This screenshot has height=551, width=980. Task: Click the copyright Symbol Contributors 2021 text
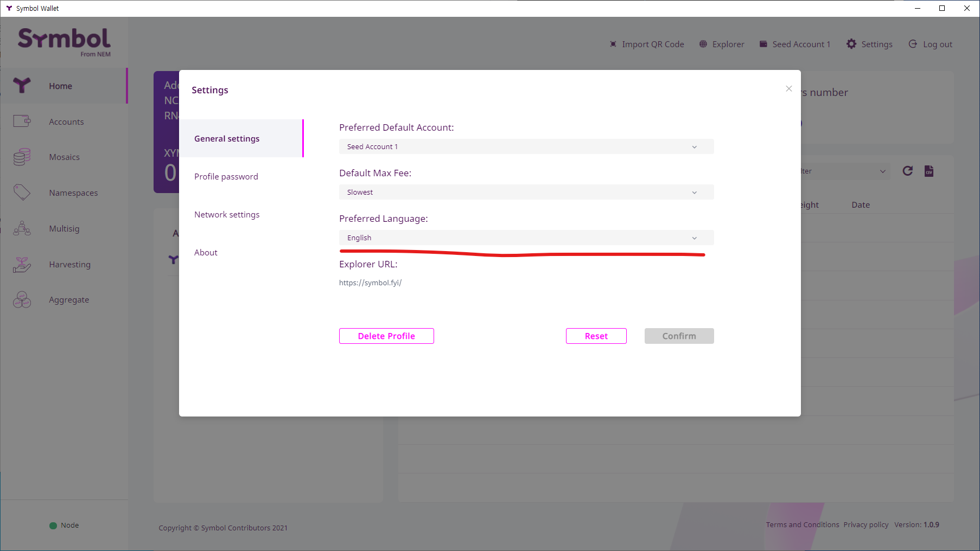[223, 528]
